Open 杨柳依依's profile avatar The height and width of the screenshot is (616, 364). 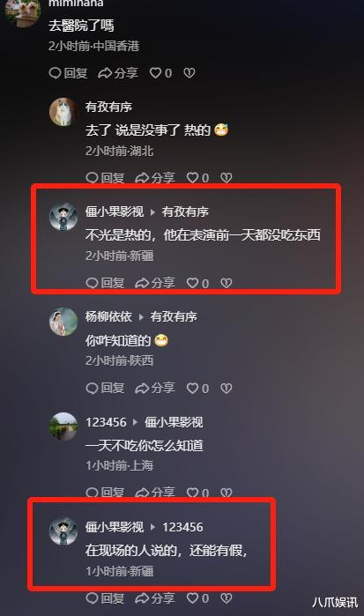tap(63, 323)
